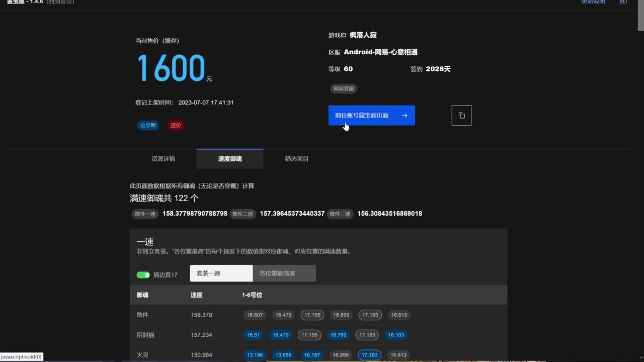Switch to 各位置最高速 view
The width and height of the screenshot is (644, 362).
[x=284, y=274]
